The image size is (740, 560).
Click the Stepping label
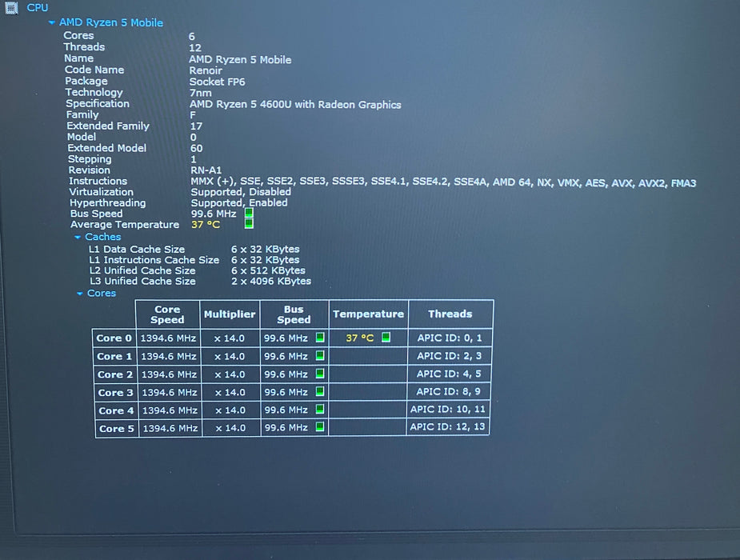point(90,159)
